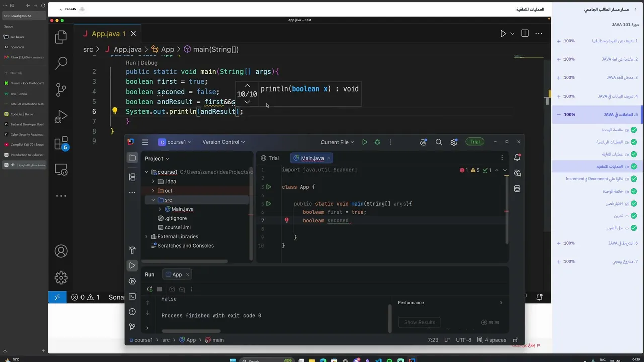
Task: Click VS Code split editor icon
Action: point(525,34)
